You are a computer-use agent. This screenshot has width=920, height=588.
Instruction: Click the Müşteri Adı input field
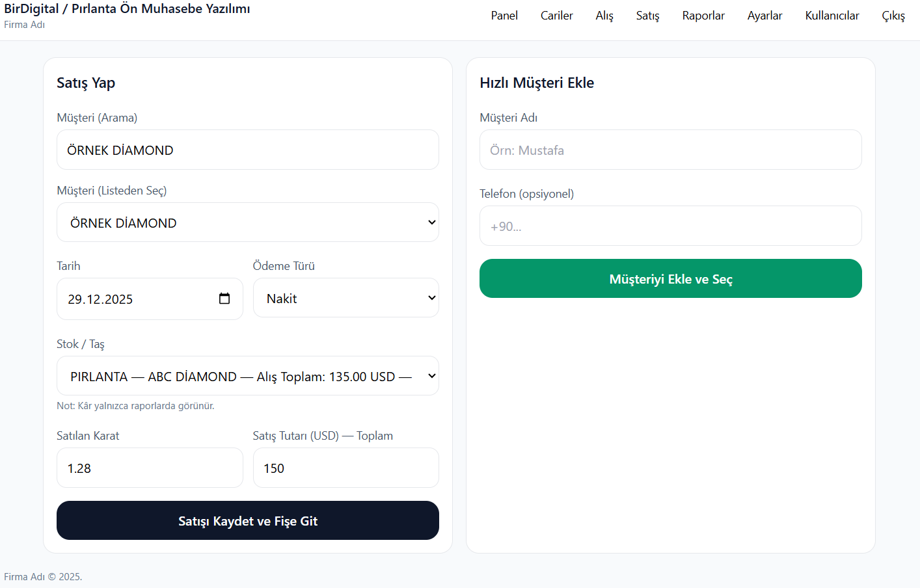coord(670,150)
